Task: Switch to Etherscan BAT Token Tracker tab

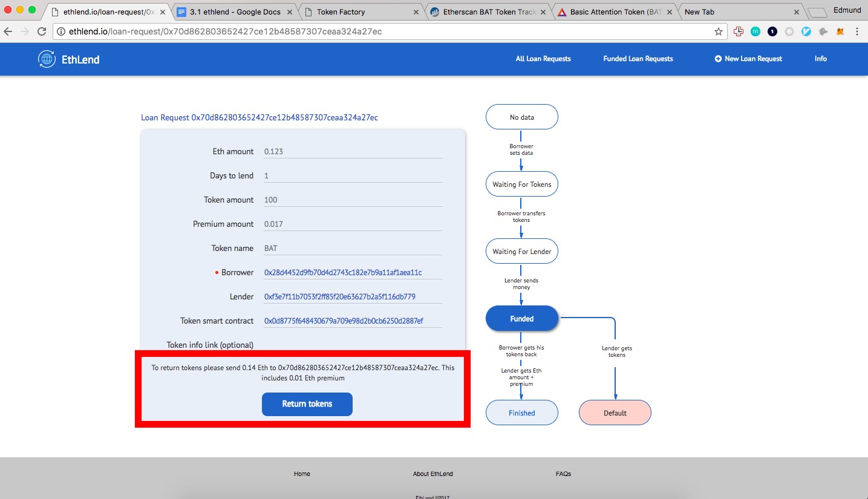Action: coord(487,12)
